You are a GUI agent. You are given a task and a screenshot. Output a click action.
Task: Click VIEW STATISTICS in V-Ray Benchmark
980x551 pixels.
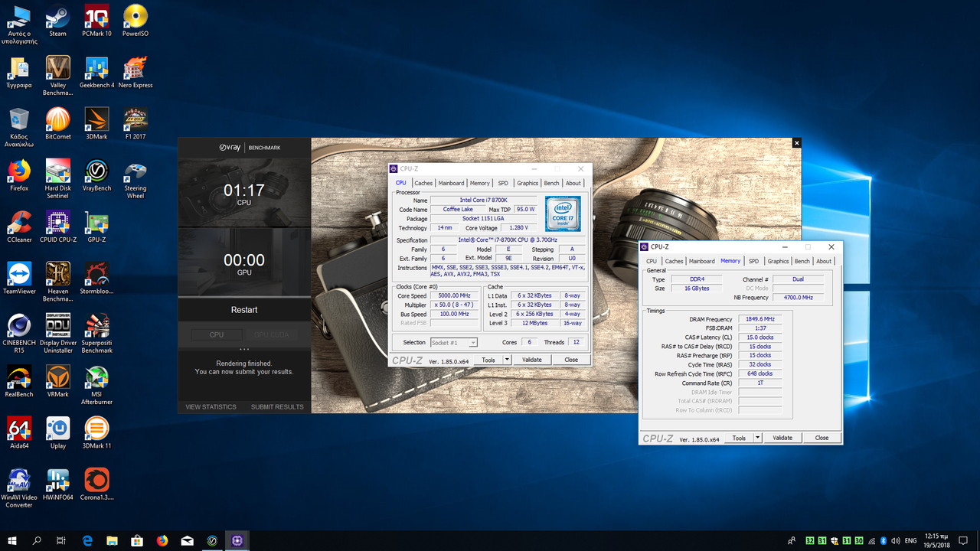[x=211, y=406]
